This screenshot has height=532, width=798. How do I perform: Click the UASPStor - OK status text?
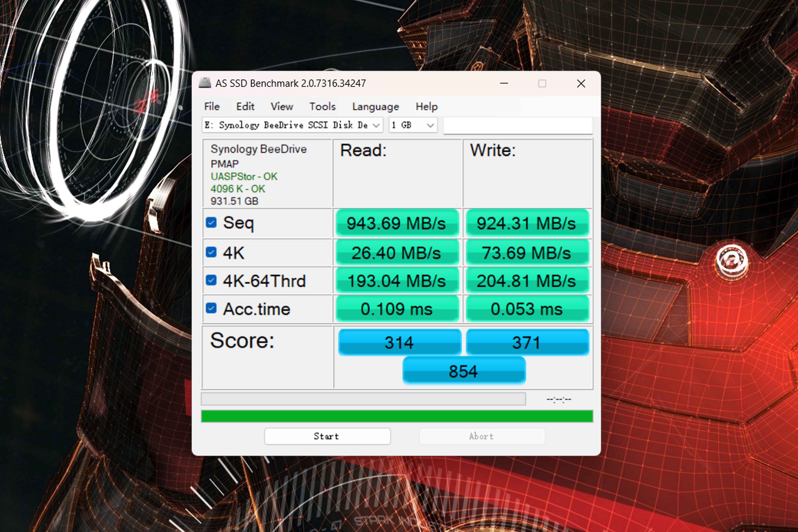pos(244,176)
